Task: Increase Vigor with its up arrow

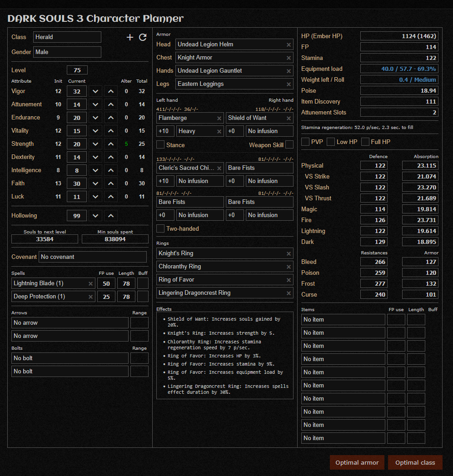Action: point(111,91)
